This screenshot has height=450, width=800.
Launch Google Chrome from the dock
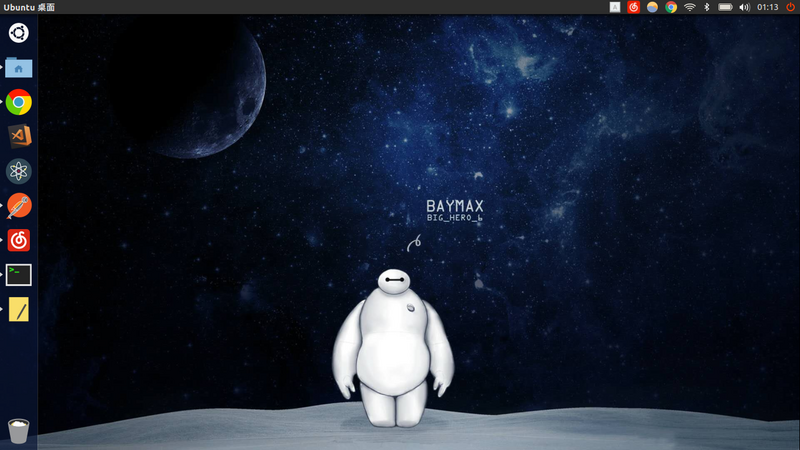click(x=18, y=102)
